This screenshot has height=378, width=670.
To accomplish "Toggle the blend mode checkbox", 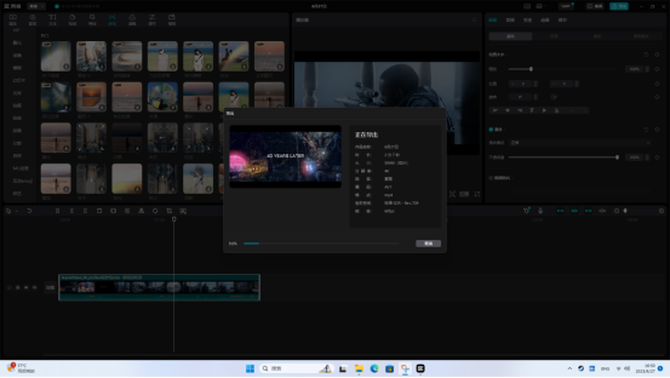I will click(491, 129).
